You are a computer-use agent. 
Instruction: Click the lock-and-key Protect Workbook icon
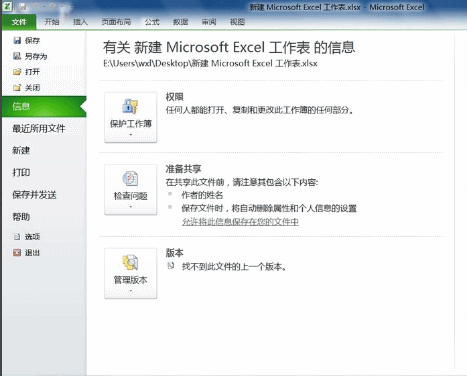tap(130, 106)
